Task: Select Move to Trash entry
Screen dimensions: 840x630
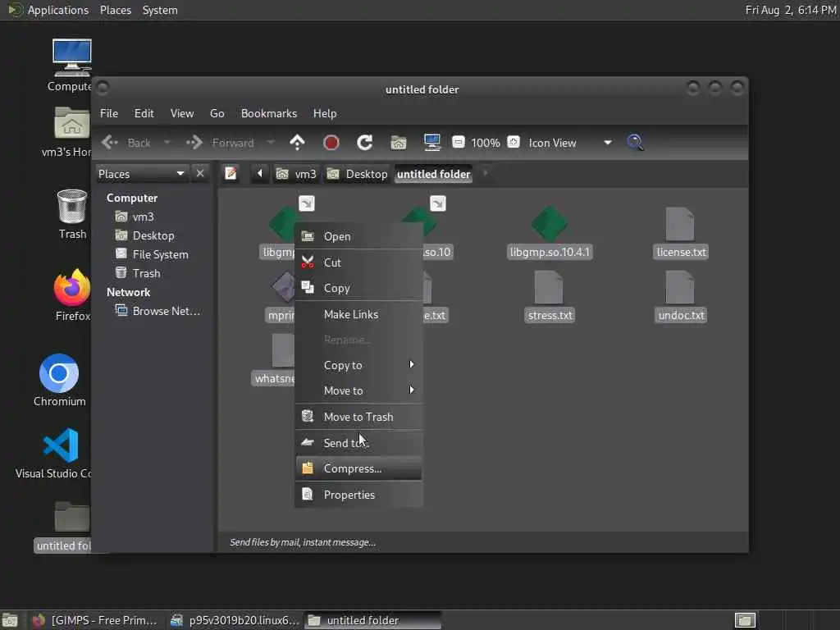Action: pyautogui.click(x=358, y=417)
